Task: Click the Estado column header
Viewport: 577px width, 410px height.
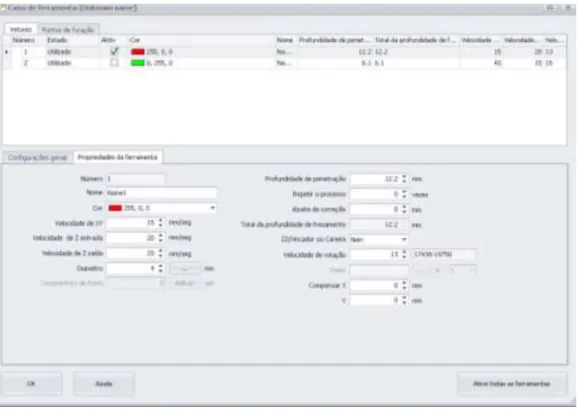Action: (x=72, y=40)
